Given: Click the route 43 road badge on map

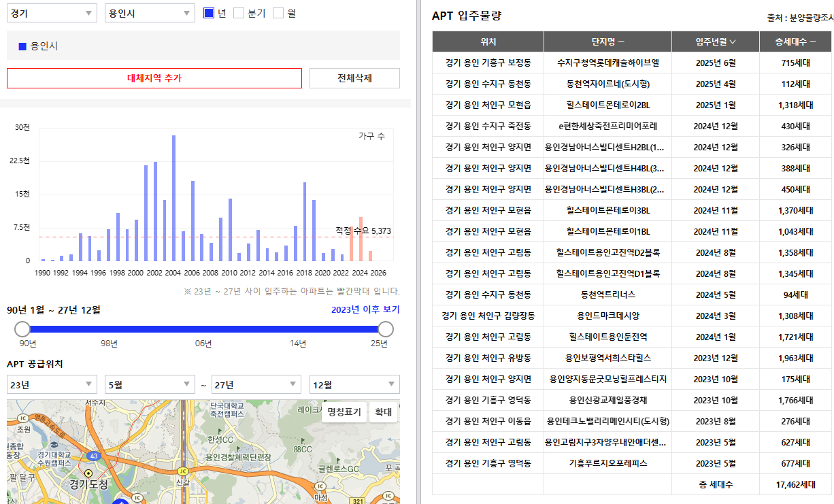Looking at the screenshot, I should [93, 455].
